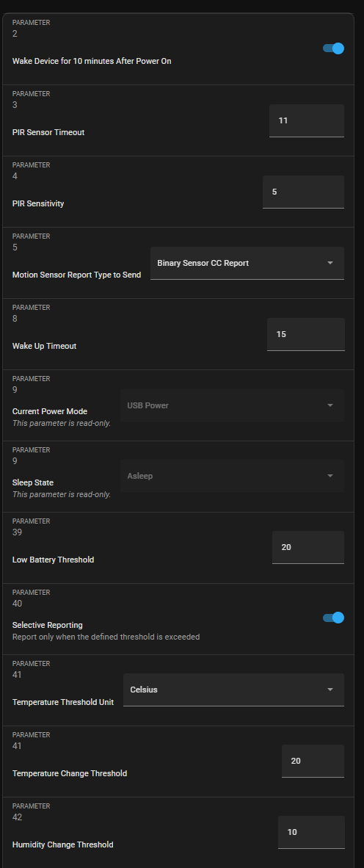Click dropdown arrow next to Binary Sensor CC Report
The height and width of the screenshot is (868, 364).
click(x=330, y=263)
